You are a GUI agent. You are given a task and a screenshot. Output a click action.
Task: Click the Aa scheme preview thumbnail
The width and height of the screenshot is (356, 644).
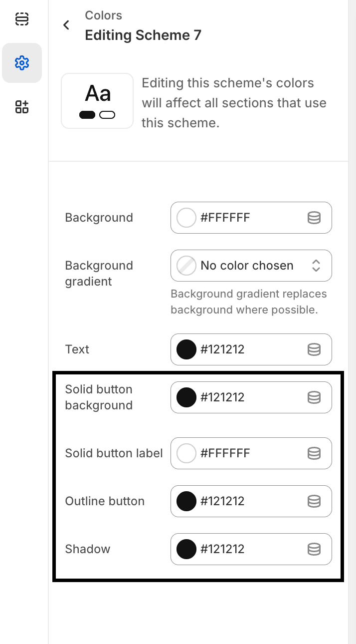coord(97,101)
